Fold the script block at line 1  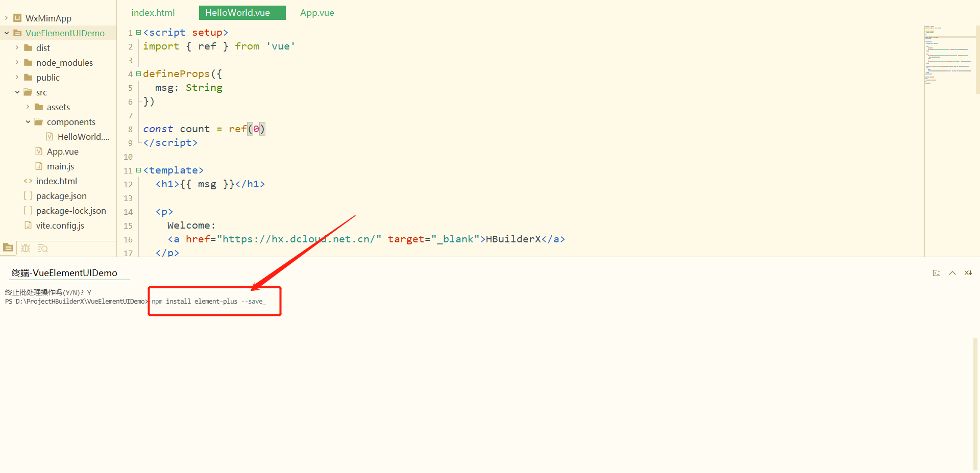(x=138, y=33)
